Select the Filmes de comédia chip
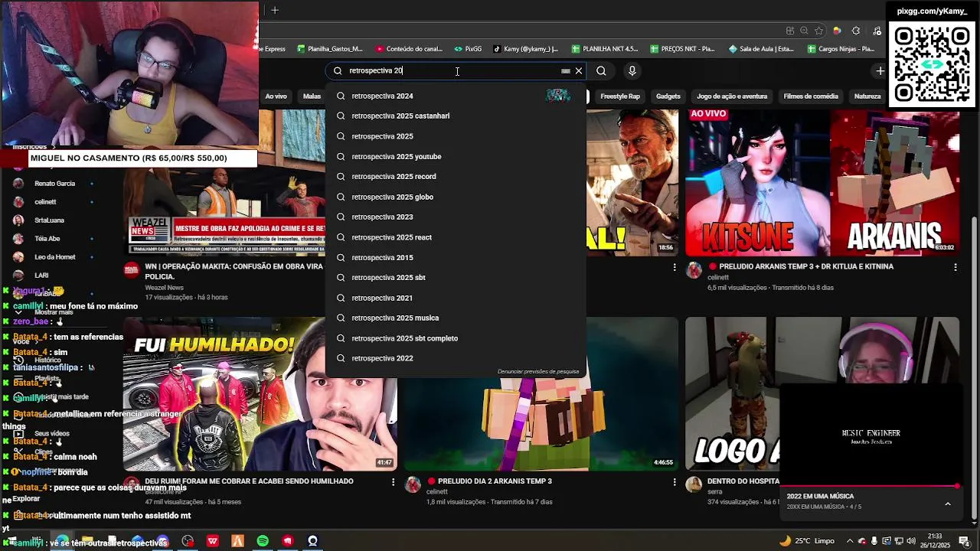980x551 pixels. pyautogui.click(x=811, y=96)
